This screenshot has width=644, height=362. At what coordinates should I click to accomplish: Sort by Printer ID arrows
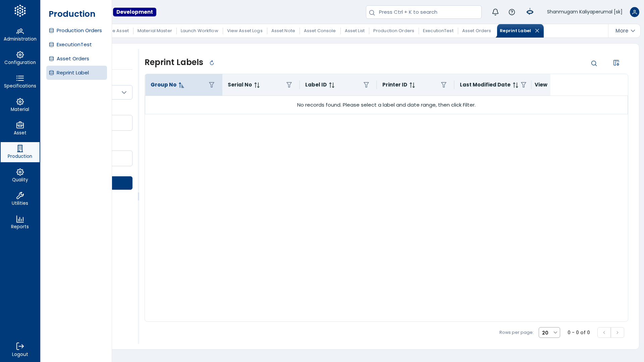click(x=412, y=85)
